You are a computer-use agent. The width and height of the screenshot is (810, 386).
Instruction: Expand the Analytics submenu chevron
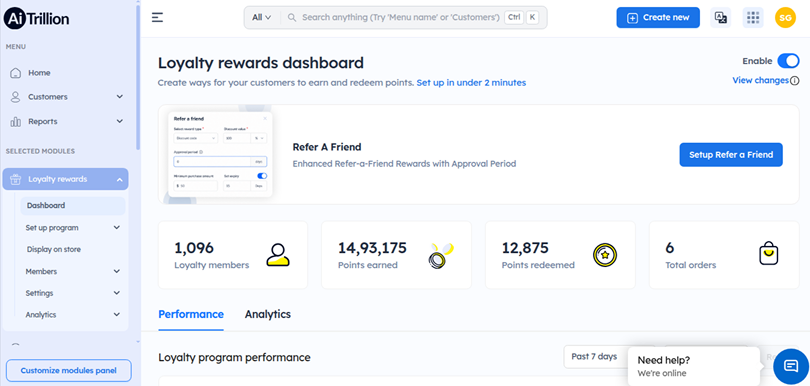click(x=117, y=315)
